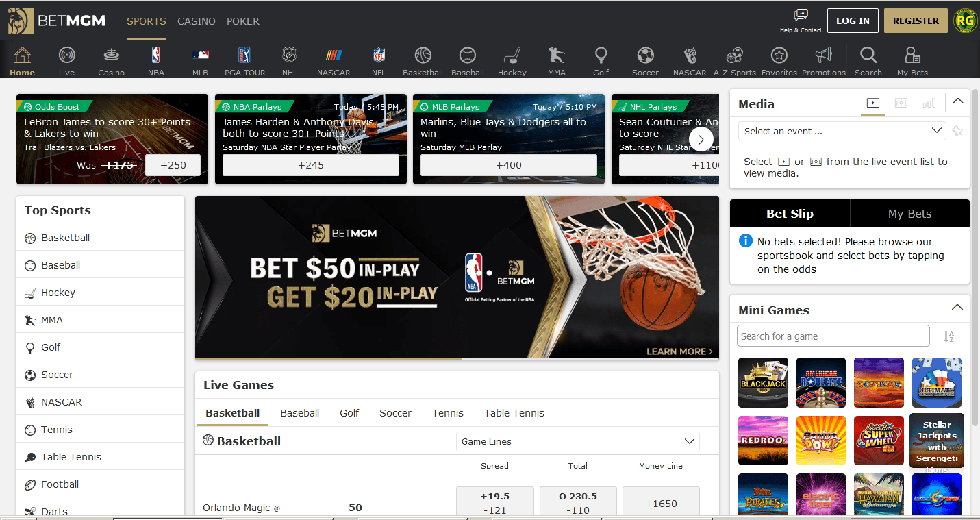Switch Media panel to video view

872,103
